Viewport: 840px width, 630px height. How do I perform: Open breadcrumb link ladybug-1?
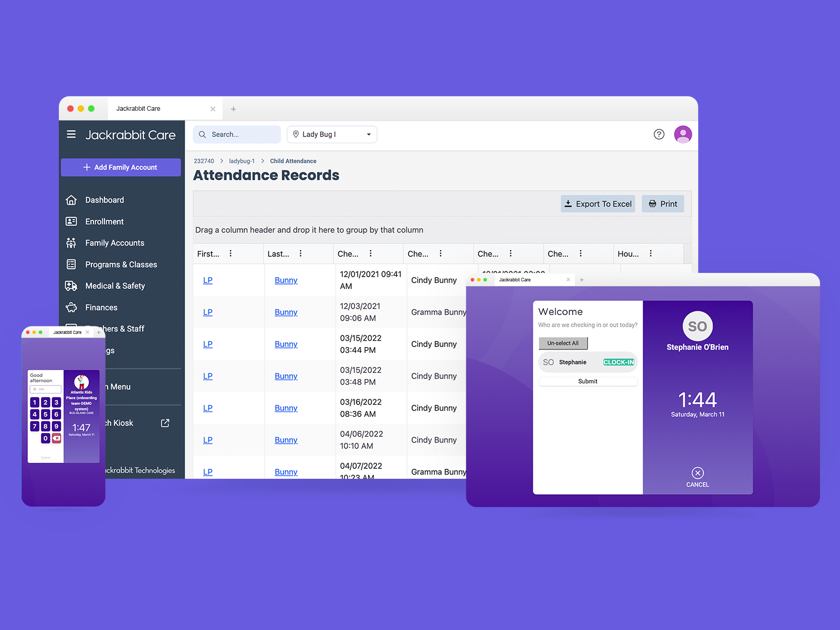click(x=241, y=161)
